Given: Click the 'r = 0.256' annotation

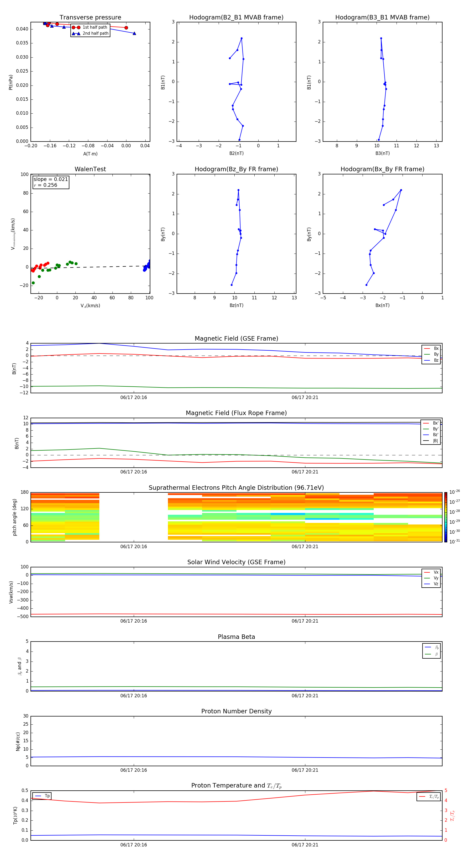Looking at the screenshot, I should [x=45, y=185].
